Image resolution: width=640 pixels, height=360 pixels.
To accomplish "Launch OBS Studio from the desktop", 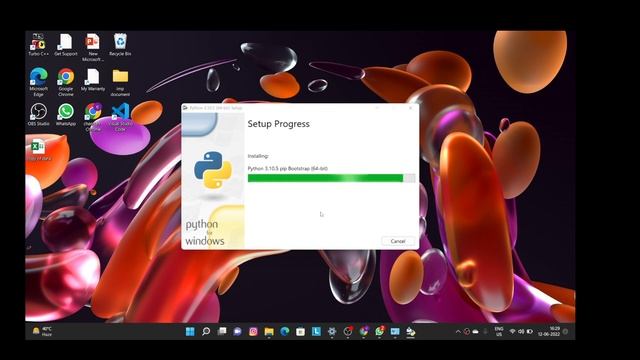I will (38, 114).
